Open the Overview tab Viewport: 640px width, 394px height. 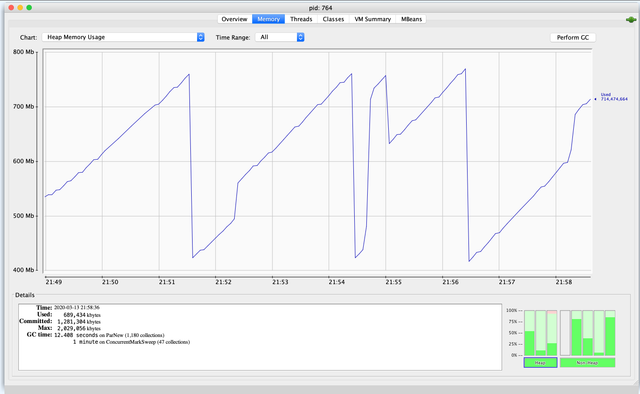coord(234,19)
